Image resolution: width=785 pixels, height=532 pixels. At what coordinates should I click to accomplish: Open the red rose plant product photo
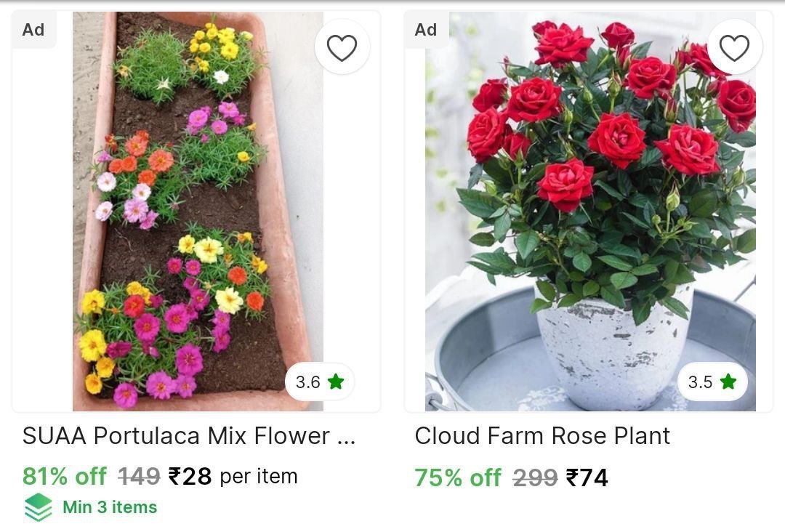[x=589, y=211]
